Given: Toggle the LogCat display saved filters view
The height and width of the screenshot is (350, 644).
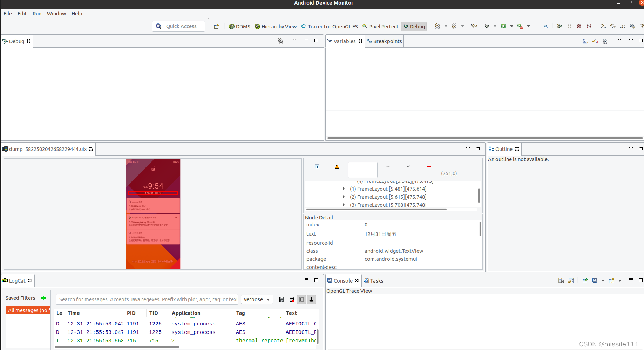Looking at the screenshot, I should [x=301, y=299].
